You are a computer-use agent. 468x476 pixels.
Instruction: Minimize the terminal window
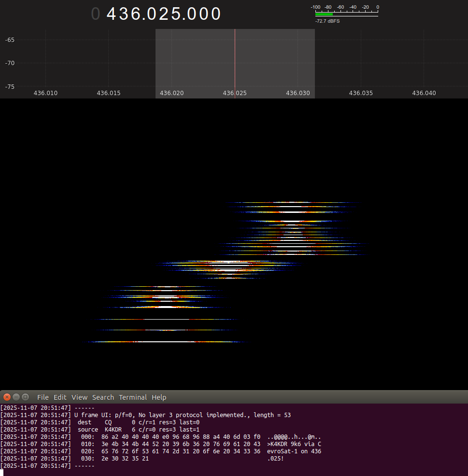click(x=16, y=397)
